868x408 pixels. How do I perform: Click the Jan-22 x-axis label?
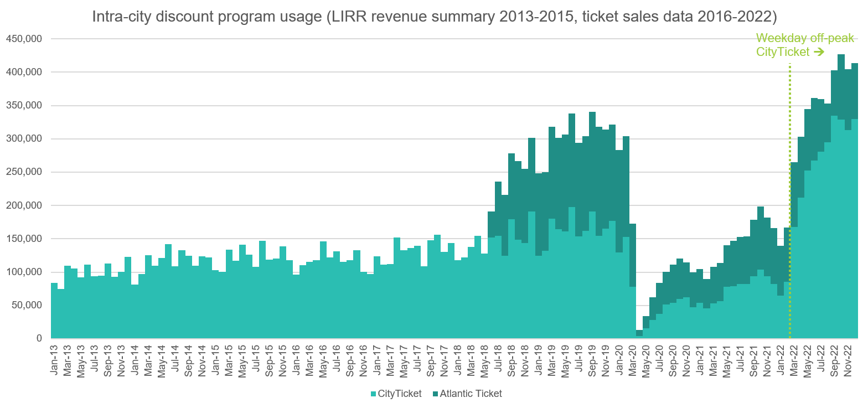click(x=781, y=360)
